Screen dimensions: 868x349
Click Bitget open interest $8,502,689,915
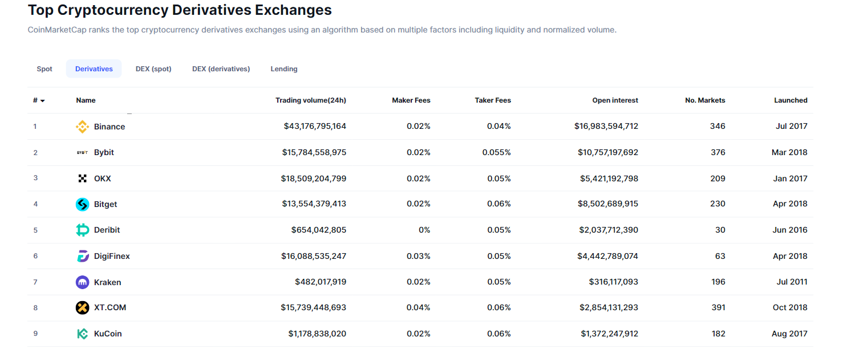click(609, 204)
